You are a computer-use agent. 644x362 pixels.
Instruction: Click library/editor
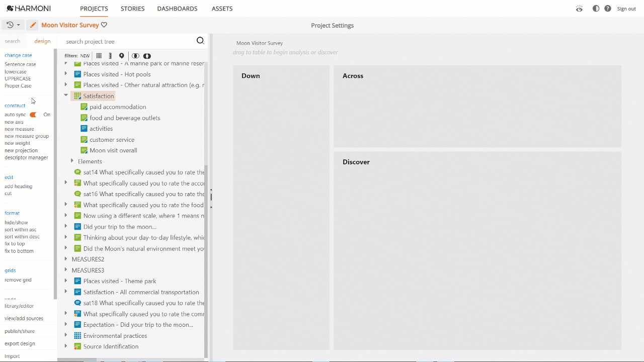pos(19,306)
